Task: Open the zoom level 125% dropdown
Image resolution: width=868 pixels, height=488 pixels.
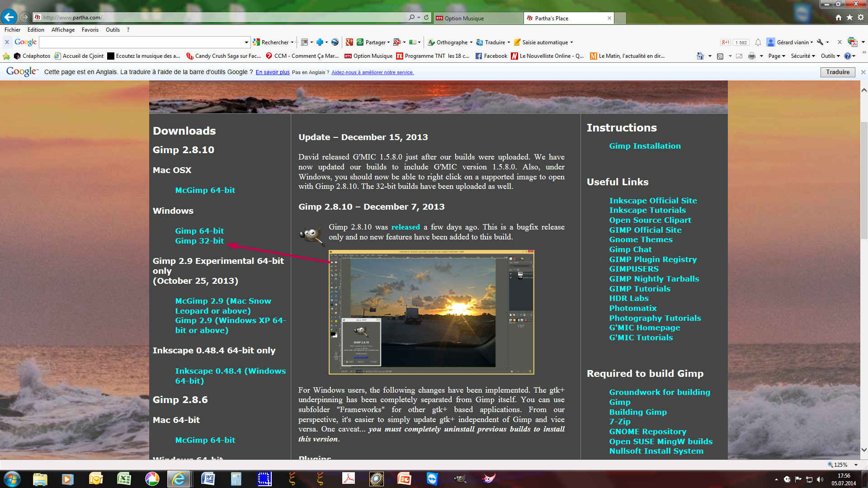Action: (856, 465)
